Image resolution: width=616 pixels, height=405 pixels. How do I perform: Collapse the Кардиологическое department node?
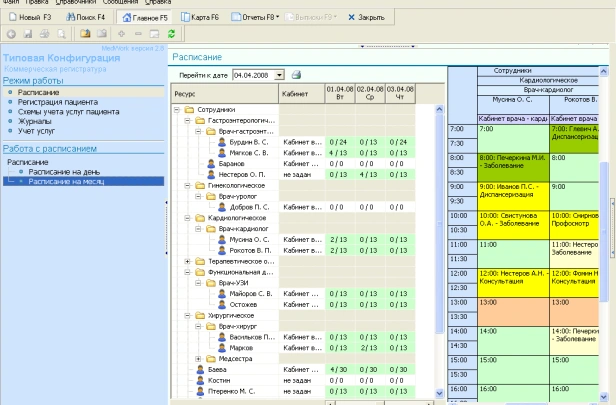[x=187, y=218]
